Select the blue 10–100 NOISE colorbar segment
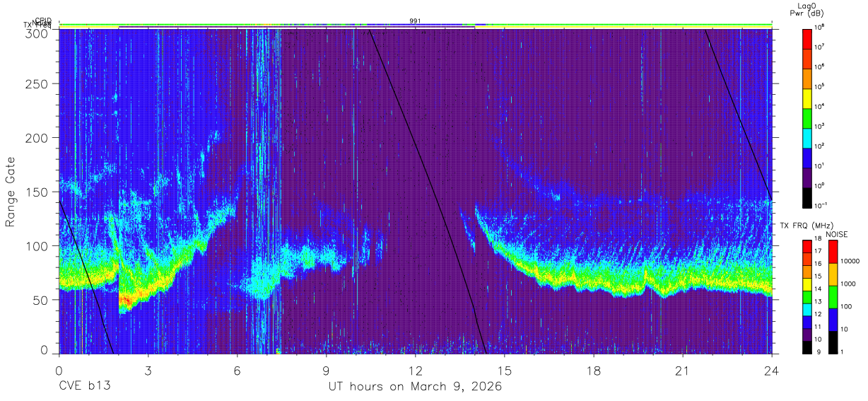Viewport: 868px width, 401px height. point(833,319)
